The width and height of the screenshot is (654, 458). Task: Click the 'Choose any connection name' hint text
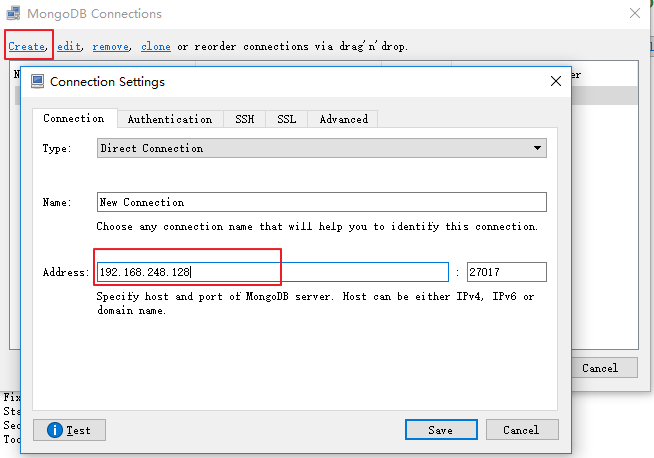tap(317, 226)
